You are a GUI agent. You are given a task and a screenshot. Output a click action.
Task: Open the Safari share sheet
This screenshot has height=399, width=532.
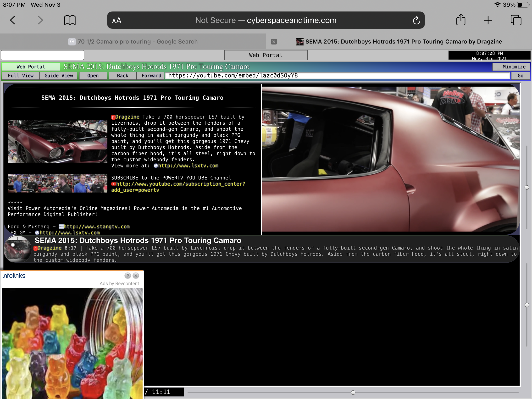coord(461,20)
